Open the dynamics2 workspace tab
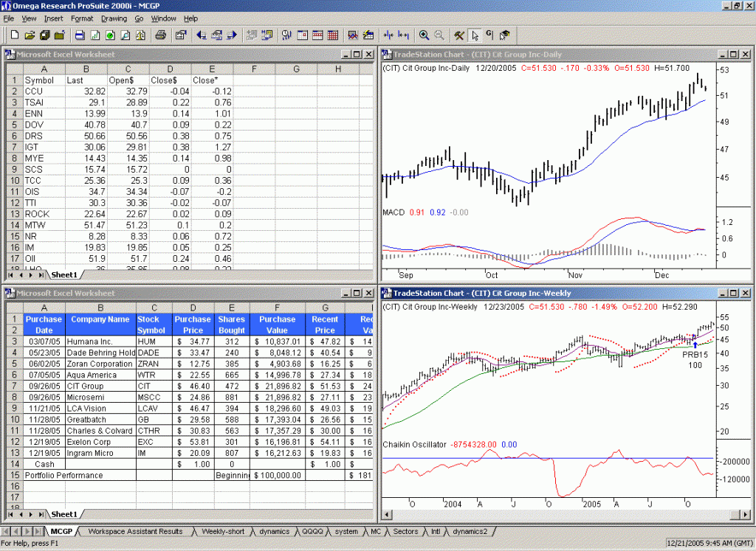Viewport: 756px width, 551px height. point(470,531)
